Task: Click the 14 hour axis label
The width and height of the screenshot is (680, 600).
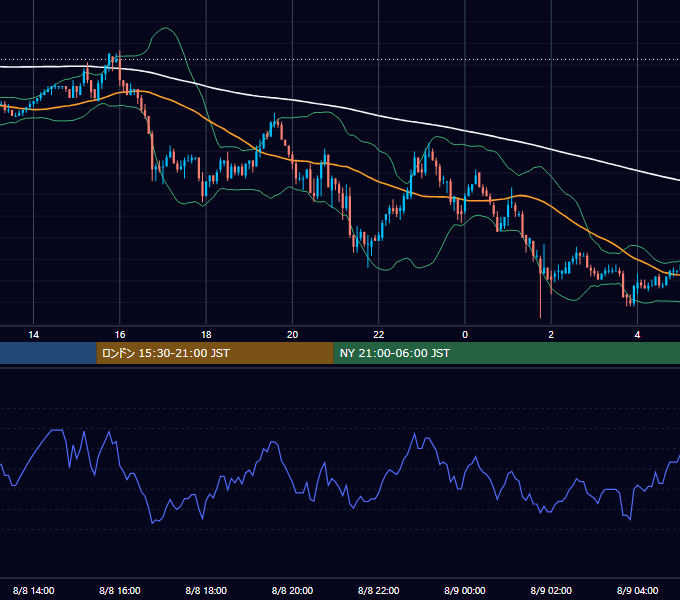Action: click(x=33, y=335)
